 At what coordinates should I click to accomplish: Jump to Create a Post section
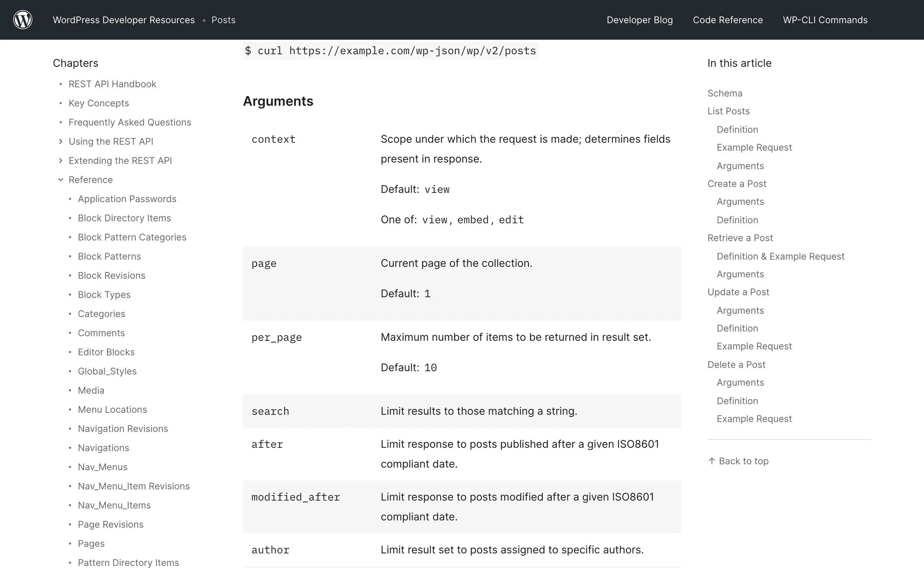pyautogui.click(x=737, y=184)
